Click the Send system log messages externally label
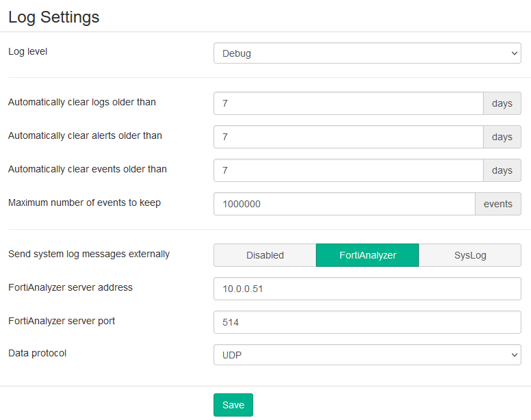 (89, 254)
